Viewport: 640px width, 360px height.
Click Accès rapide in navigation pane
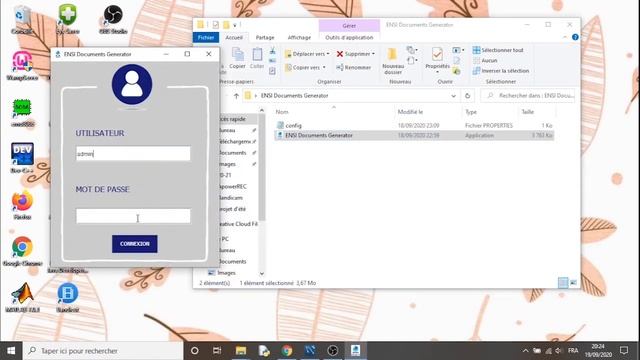pyautogui.click(x=232, y=119)
